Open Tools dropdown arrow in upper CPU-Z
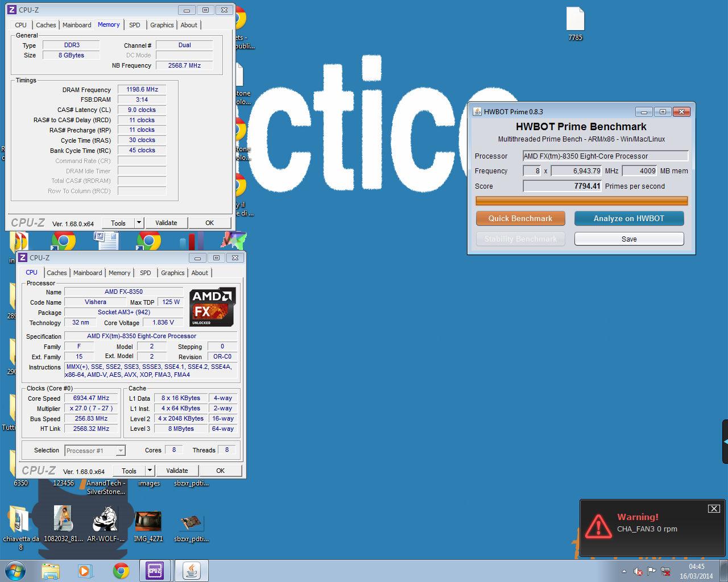This screenshot has width=728, height=582. point(139,223)
